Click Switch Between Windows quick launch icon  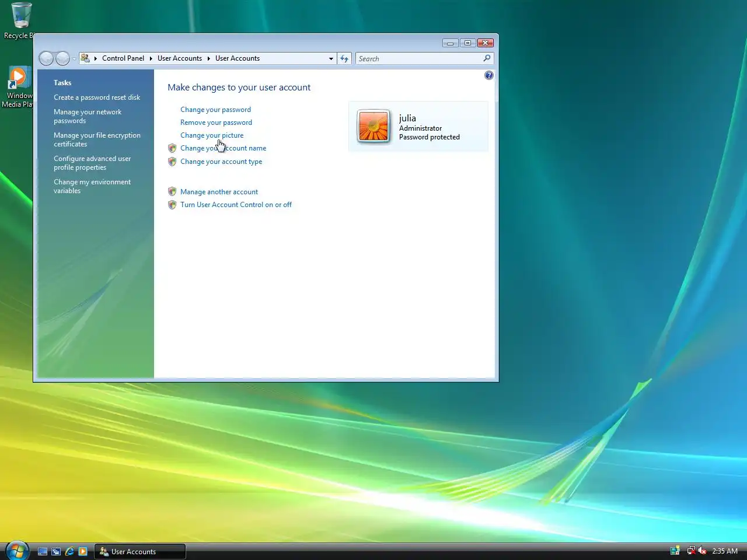click(56, 551)
